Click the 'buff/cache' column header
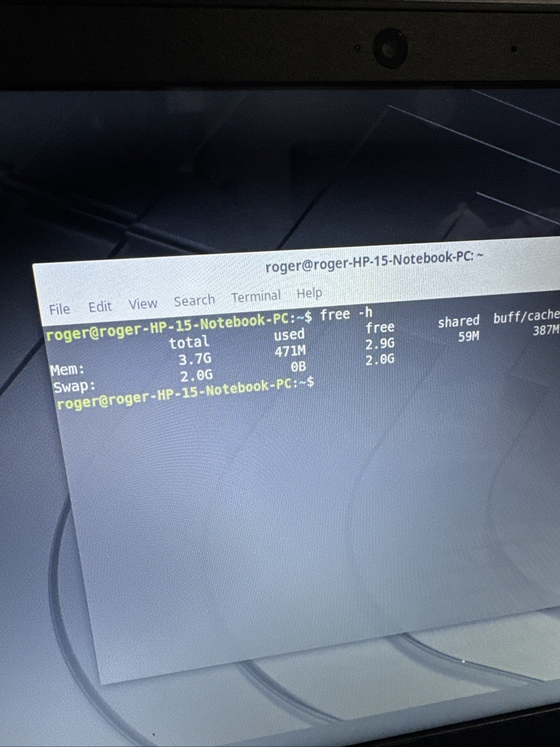 click(526, 317)
